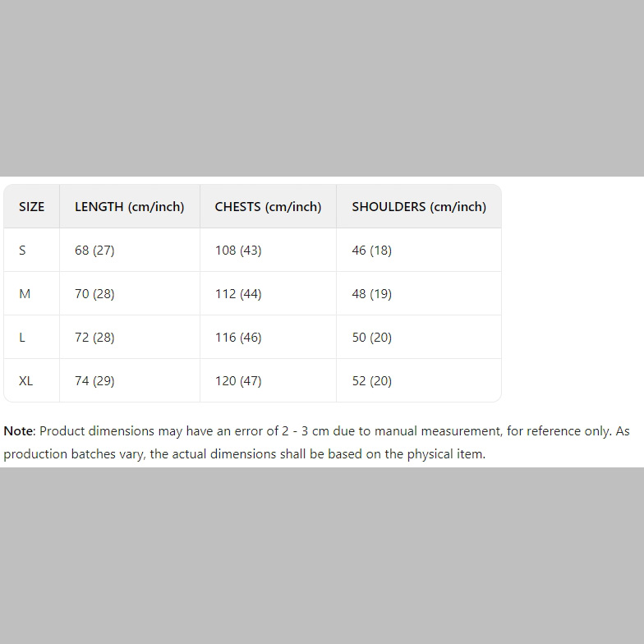Select the 74 (29) length value
The width and height of the screenshot is (644, 644).
coord(94,381)
